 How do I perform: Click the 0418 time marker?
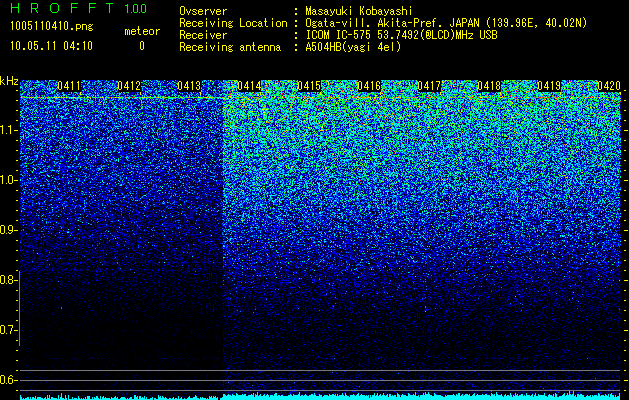coord(489,86)
